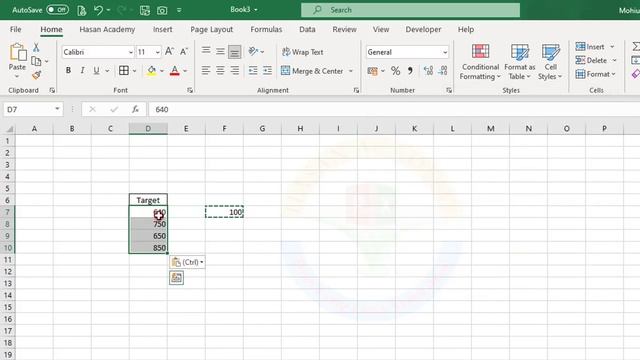The image size is (640, 360).
Task: Click the Accounting Number Format icon
Action: click(372, 71)
